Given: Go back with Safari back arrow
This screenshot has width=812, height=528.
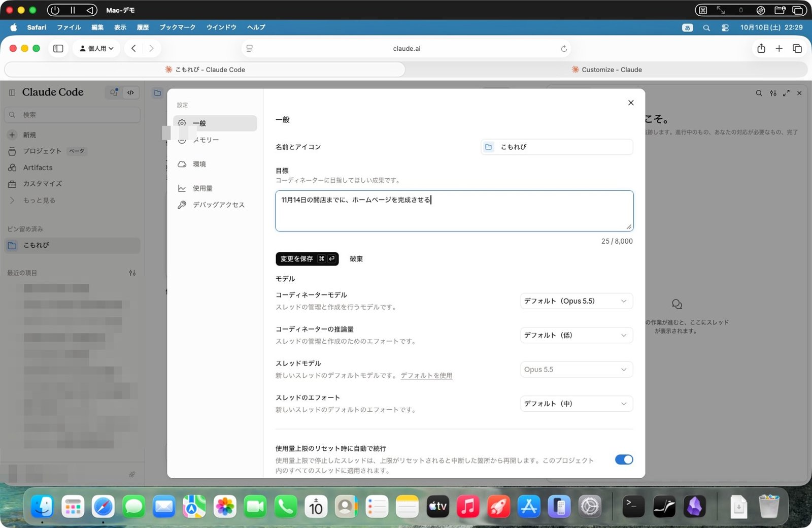Looking at the screenshot, I should point(133,48).
